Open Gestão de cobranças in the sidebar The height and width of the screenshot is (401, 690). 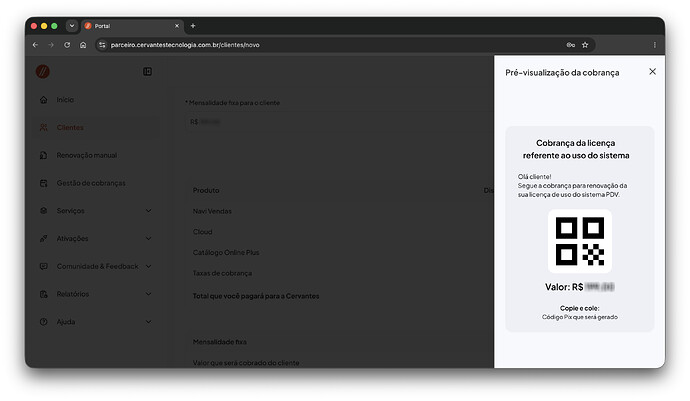(x=95, y=183)
